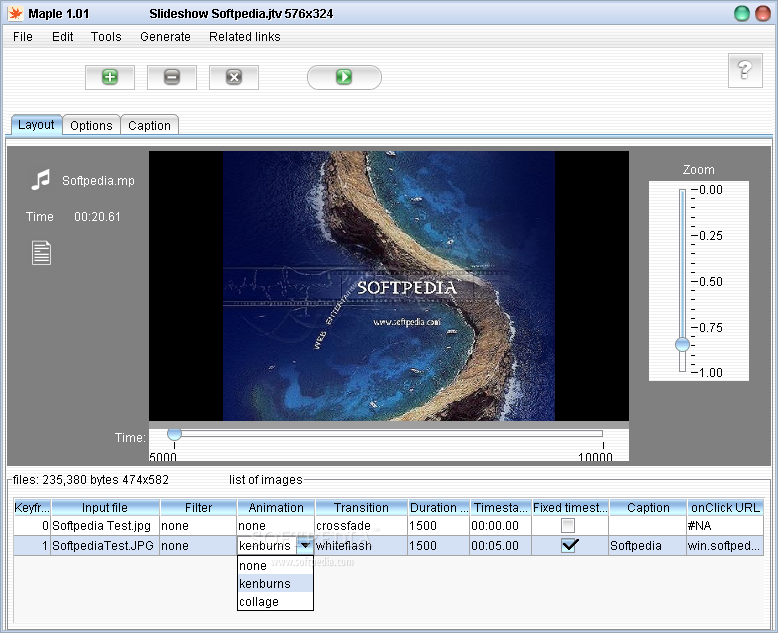Click the 'Softpedia.mp' audio file name

click(x=98, y=181)
